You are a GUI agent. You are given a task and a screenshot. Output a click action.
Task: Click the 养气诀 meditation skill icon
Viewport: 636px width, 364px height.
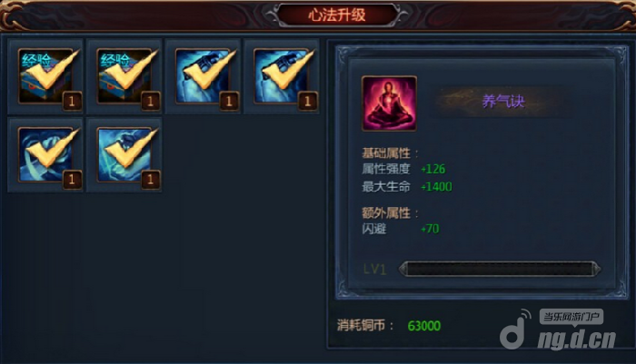tap(389, 103)
